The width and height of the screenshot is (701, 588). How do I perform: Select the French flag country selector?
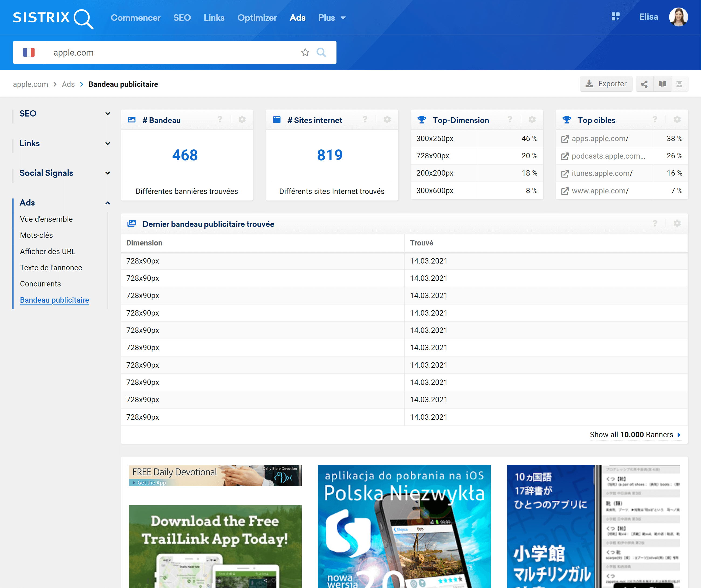click(x=29, y=52)
